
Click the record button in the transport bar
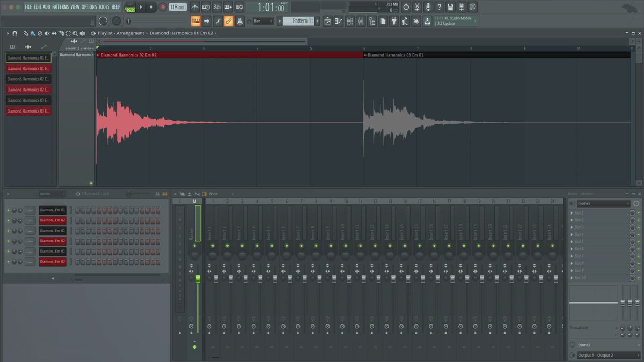point(163,7)
